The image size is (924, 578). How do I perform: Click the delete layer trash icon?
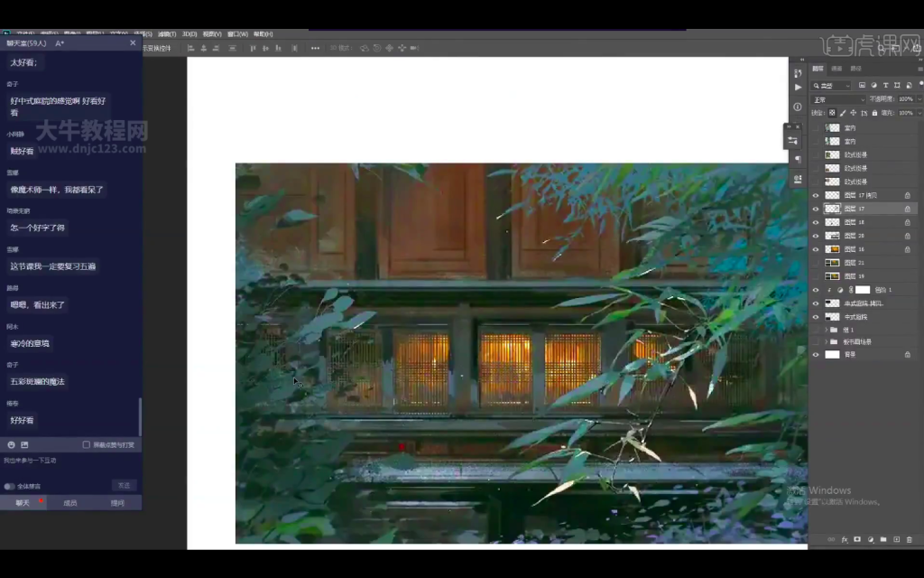(909, 539)
